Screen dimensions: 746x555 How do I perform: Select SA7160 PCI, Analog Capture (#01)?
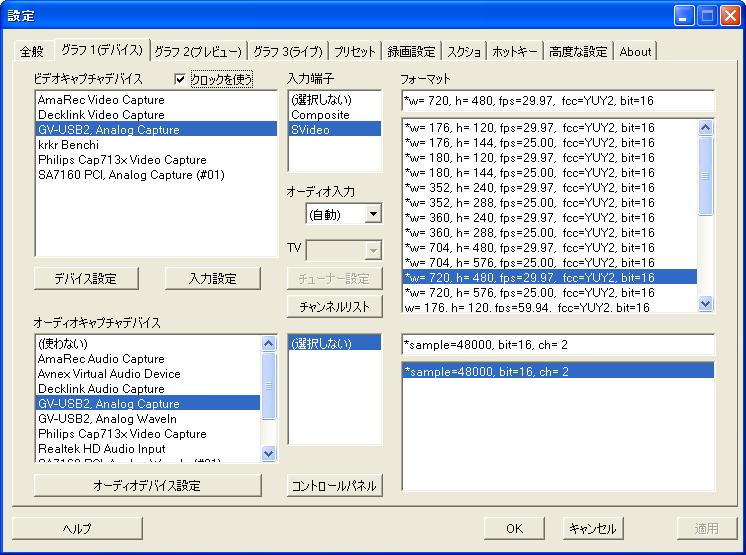click(x=157, y=175)
